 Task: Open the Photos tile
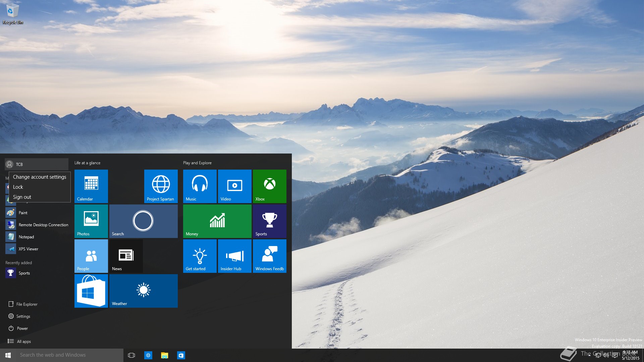[x=91, y=221]
